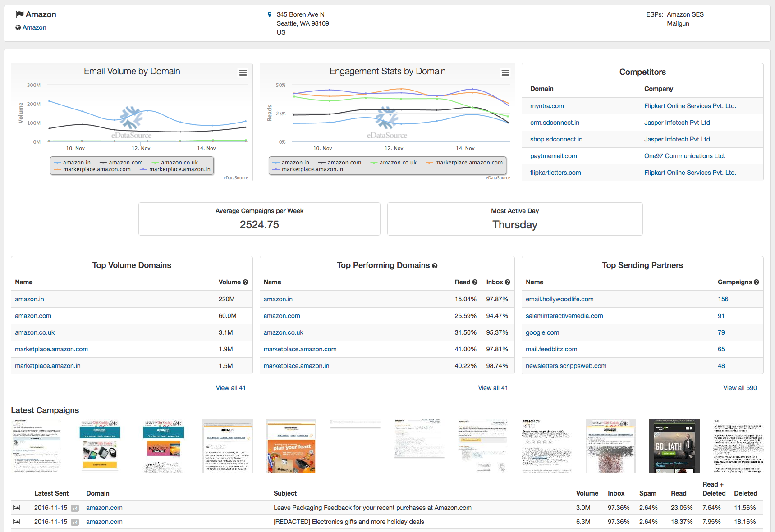Click Amazon SES in the ESPs list
The height and width of the screenshot is (532, 775).
[685, 14]
